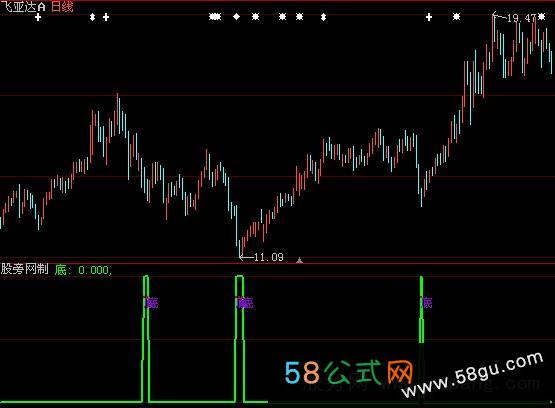This screenshot has height=408, width=555.
Task: Click the plus marker above the sharp dip
Action: point(429,17)
